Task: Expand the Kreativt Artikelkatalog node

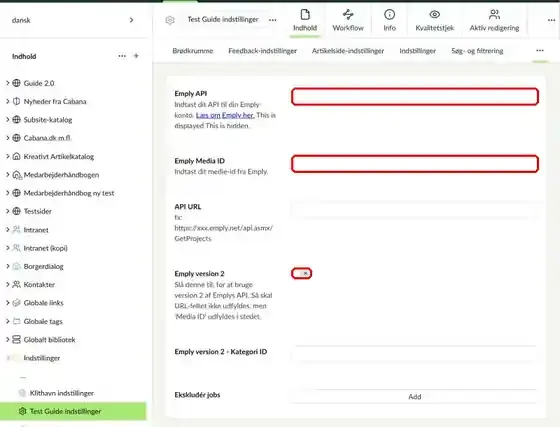Action: (x=8, y=156)
